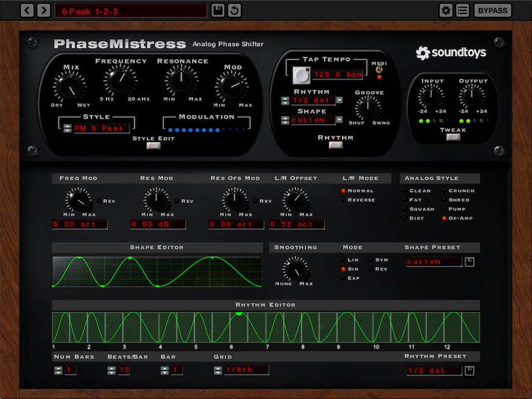Click the BYPASS button
Screen dimensions: 532x399
(492, 10)
